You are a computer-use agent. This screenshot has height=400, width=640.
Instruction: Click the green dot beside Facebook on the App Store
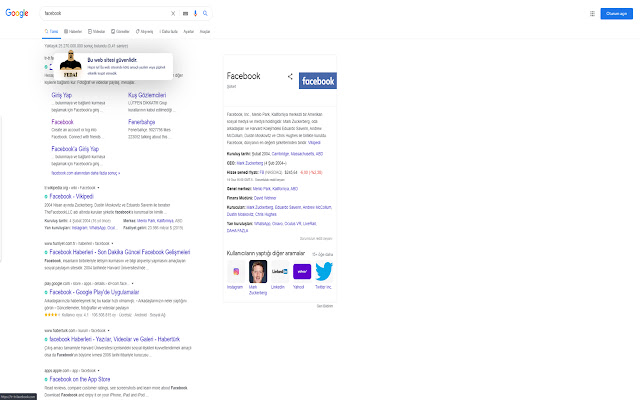pos(46,380)
